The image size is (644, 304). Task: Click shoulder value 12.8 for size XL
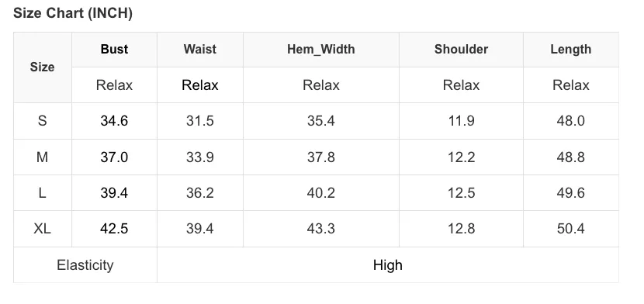click(x=461, y=229)
